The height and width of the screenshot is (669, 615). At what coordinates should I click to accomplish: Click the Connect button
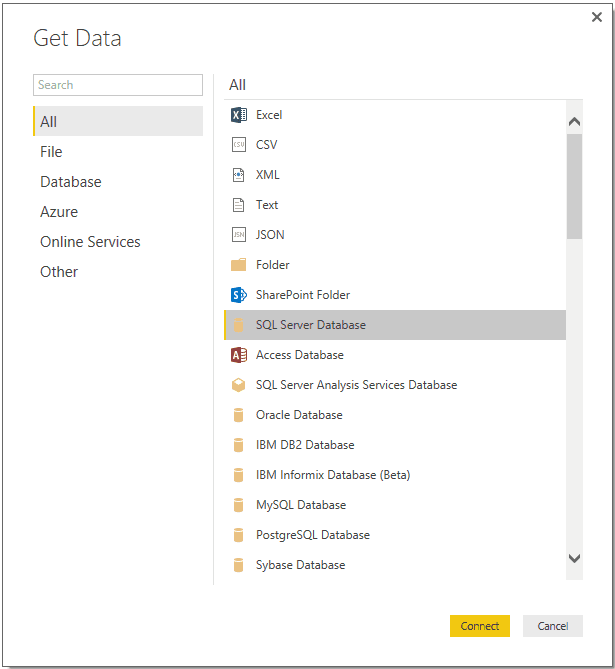[x=480, y=626]
